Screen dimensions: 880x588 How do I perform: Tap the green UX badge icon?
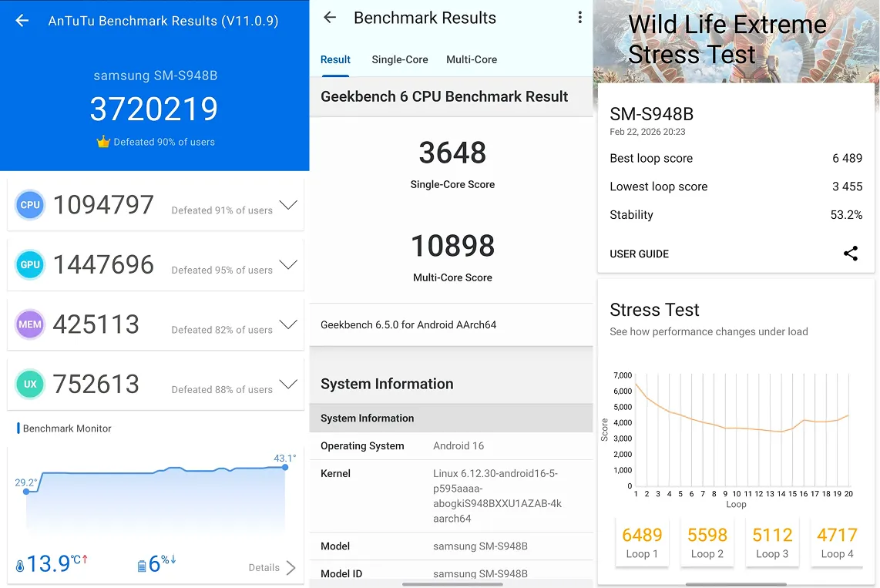[x=30, y=385]
